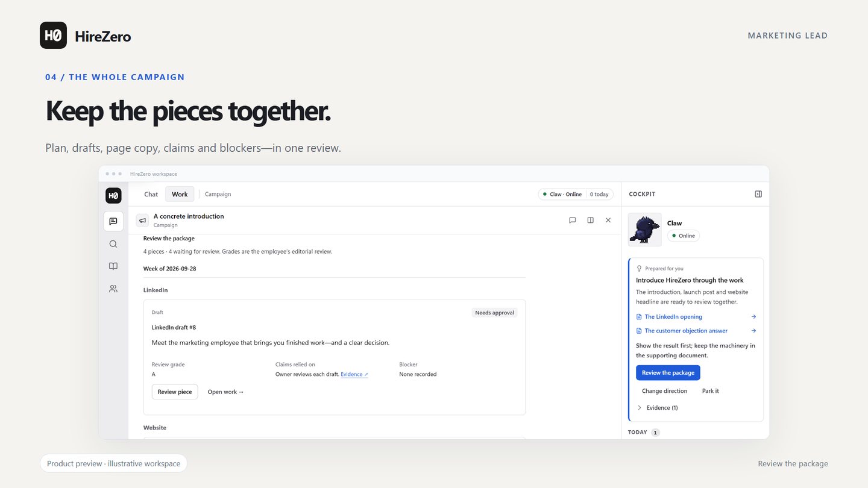Click LinkedIn draft #8 title

[174, 328]
